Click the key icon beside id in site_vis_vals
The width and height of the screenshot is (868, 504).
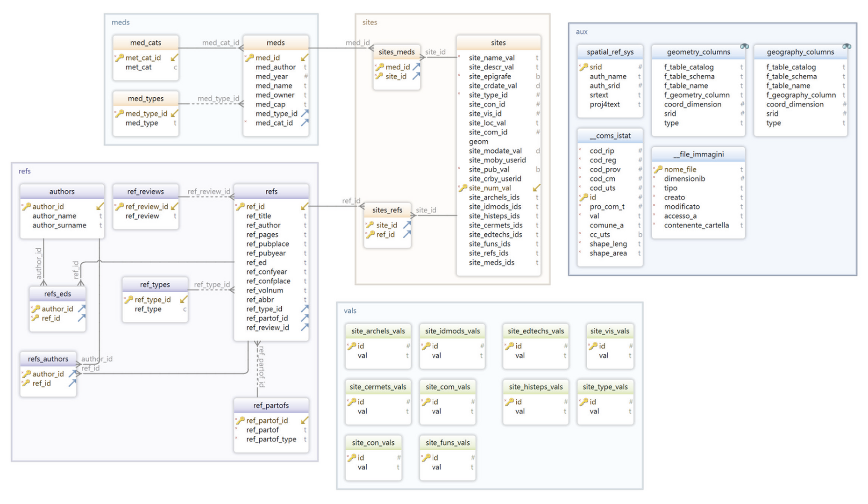[x=593, y=346]
